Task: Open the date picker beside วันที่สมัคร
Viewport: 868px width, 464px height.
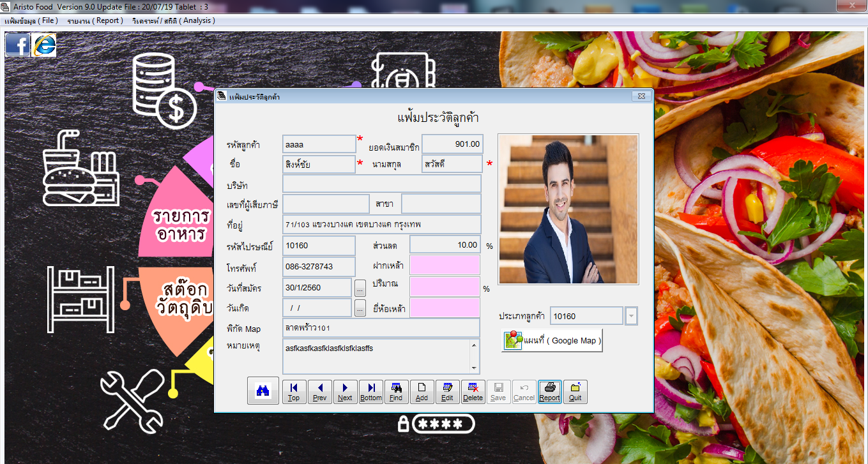Action: (x=360, y=287)
